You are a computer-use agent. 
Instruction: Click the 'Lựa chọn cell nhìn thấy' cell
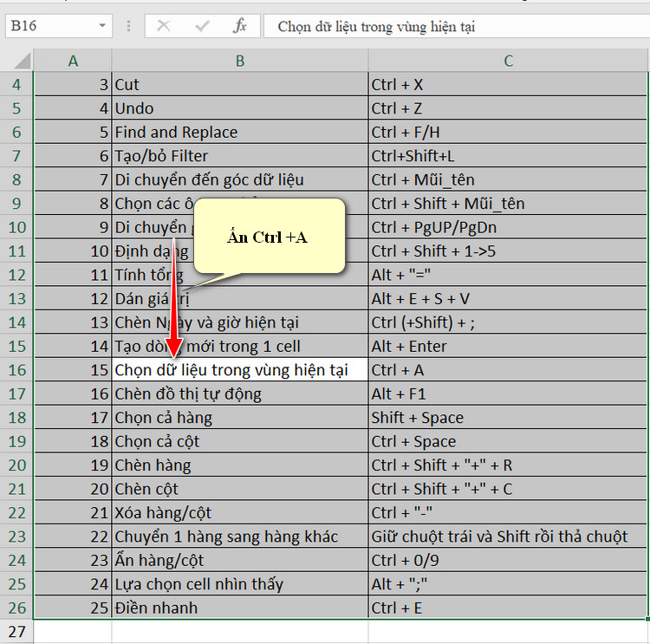(239, 584)
